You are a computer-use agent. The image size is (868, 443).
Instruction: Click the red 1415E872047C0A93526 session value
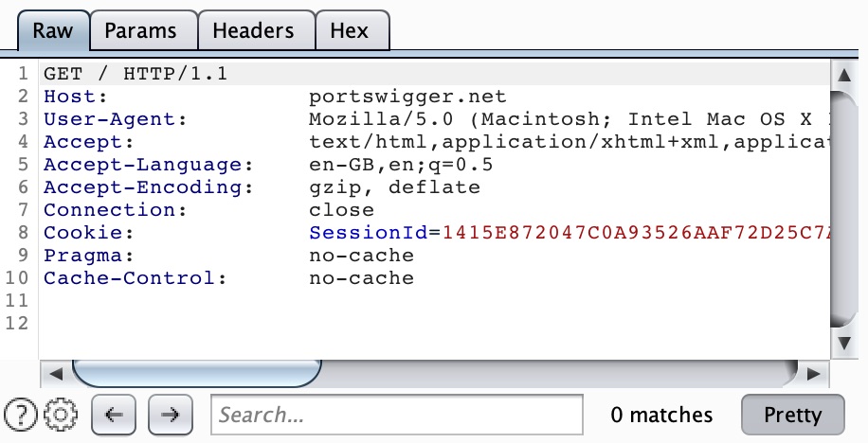tap(636, 233)
